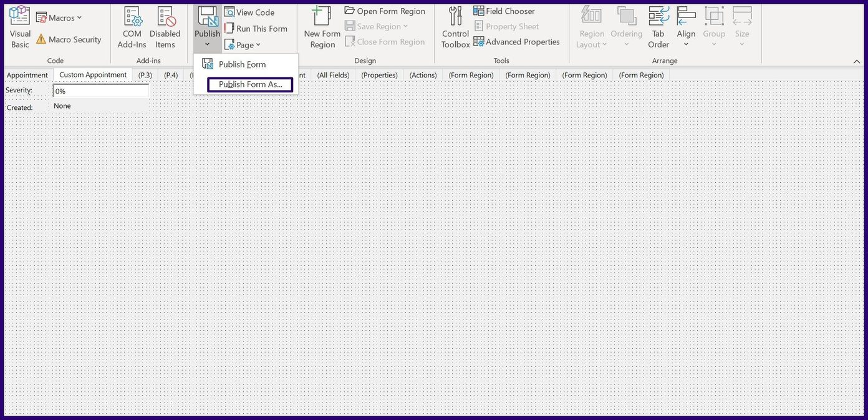Open Advanced Properties

tap(523, 42)
